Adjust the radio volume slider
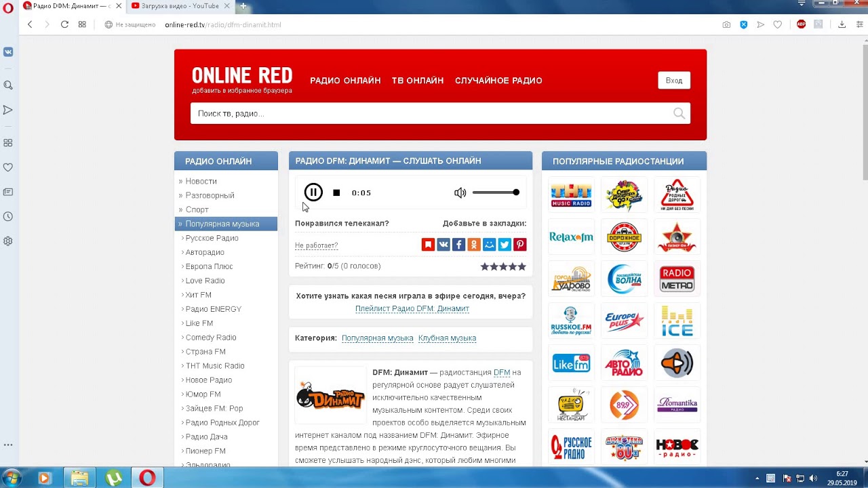 496,192
